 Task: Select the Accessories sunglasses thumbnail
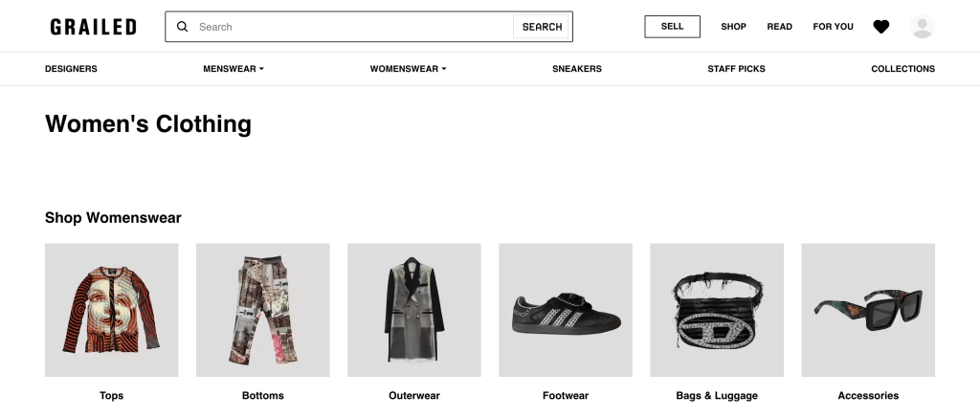click(x=868, y=310)
